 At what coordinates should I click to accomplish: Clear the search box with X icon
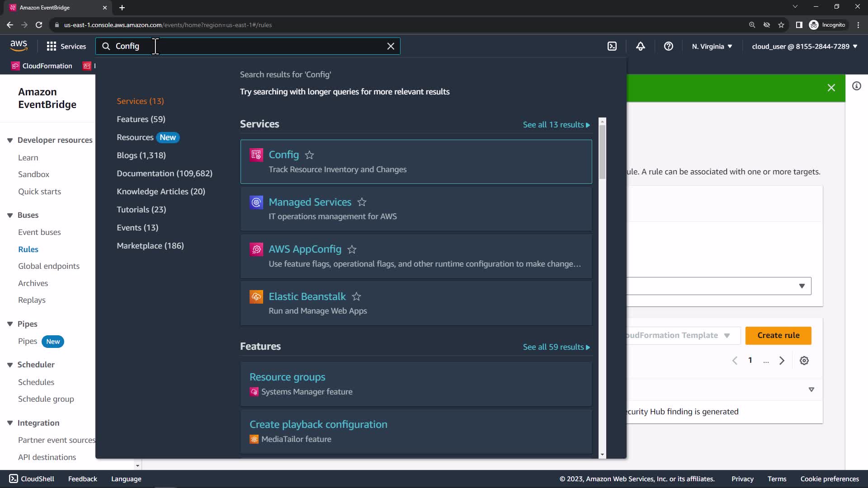391,46
